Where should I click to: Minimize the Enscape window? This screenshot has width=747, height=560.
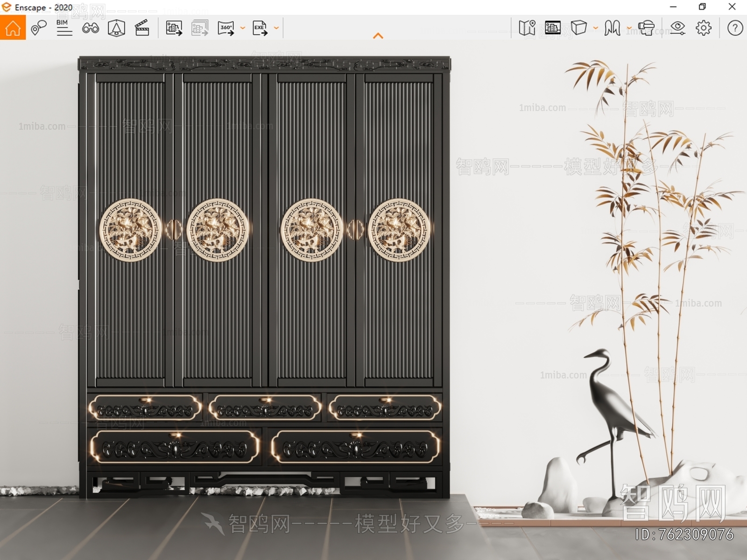(673, 7)
